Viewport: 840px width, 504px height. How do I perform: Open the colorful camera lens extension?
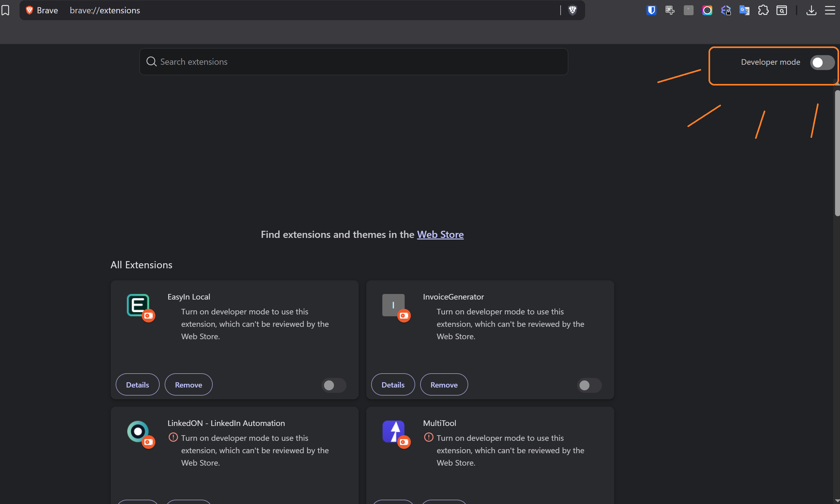pyautogui.click(x=707, y=10)
